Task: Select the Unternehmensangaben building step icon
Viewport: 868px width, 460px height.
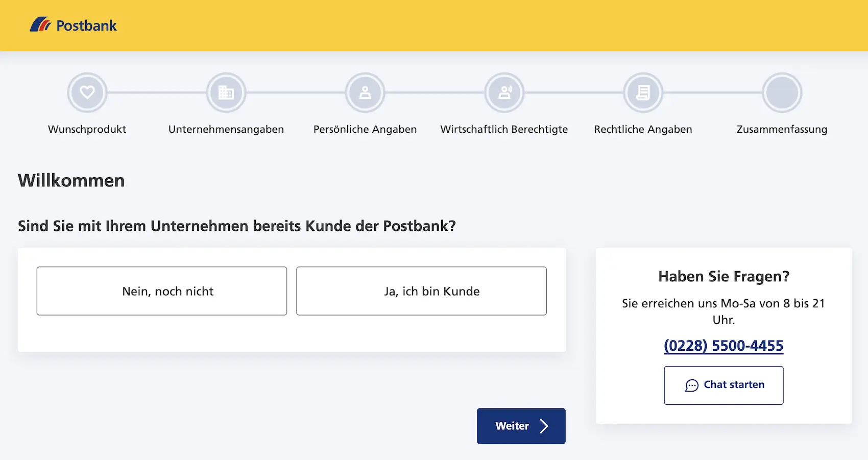Action: [226, 92]
